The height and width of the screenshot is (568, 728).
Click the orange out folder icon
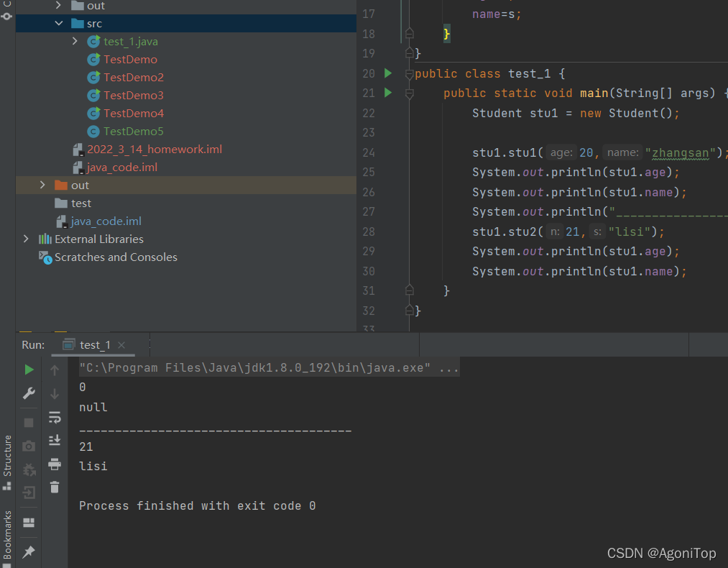pos(61,185)
